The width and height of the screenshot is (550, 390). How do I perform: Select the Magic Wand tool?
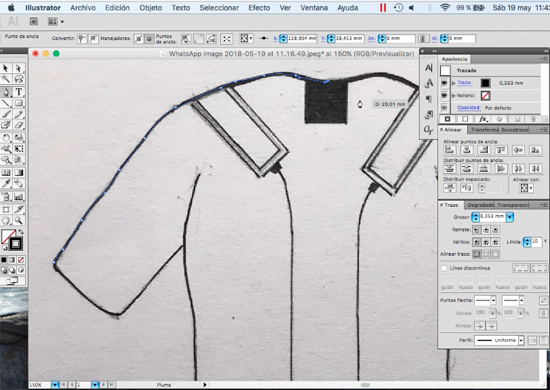pos(6,79)
